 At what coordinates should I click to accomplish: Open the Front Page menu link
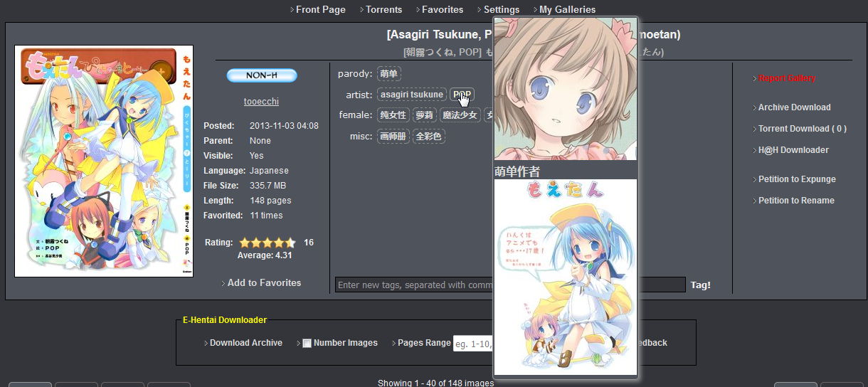pos(320,9)
